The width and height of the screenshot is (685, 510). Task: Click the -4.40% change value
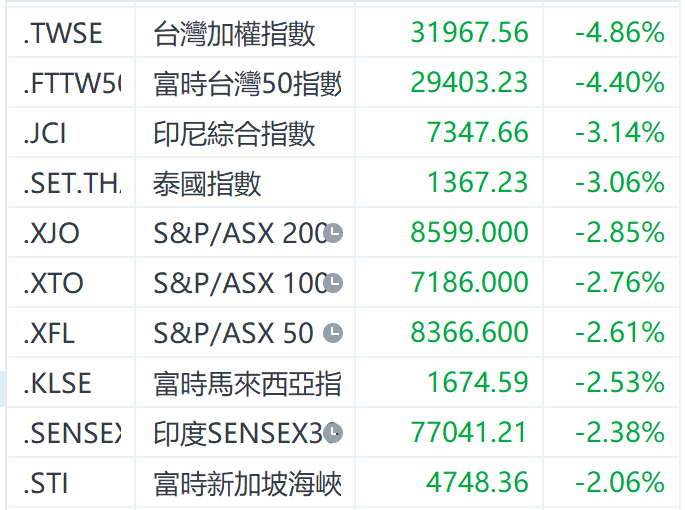tap(620, 83)
